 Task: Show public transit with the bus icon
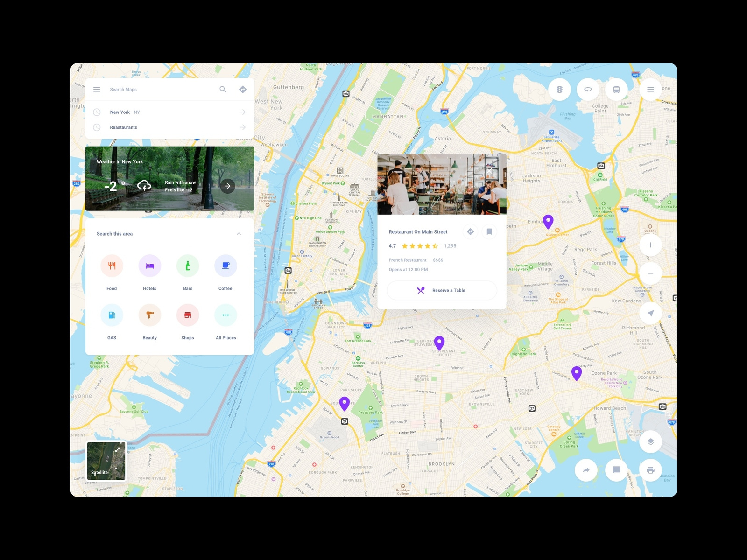pos(616,89)
